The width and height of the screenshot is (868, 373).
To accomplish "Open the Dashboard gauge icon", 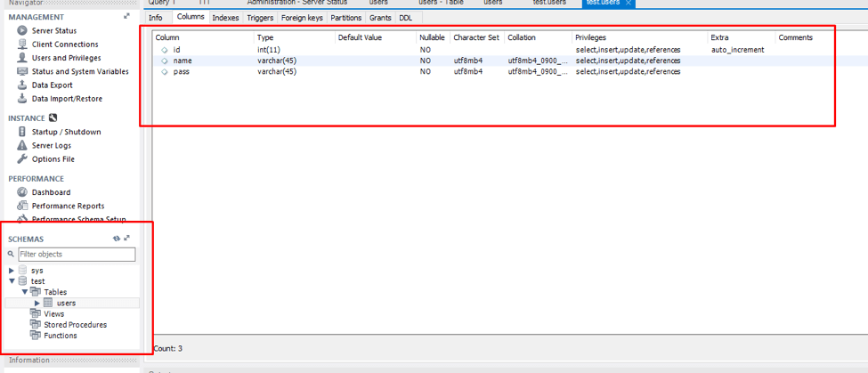I will coord(22,192).
